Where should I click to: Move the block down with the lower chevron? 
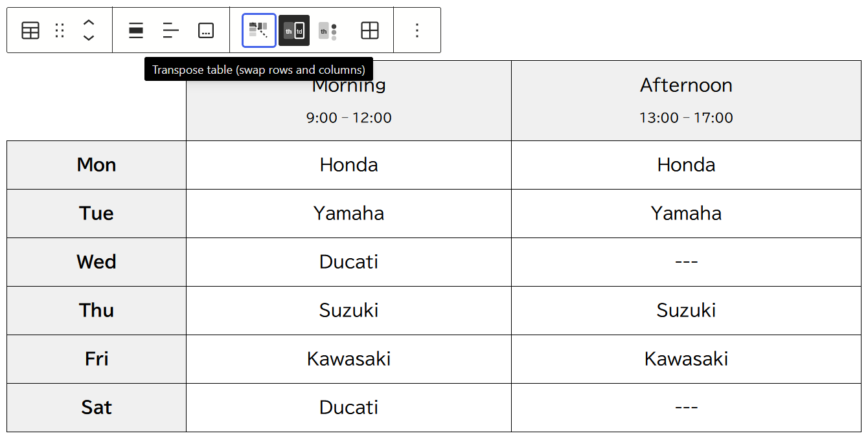[89, 38]
